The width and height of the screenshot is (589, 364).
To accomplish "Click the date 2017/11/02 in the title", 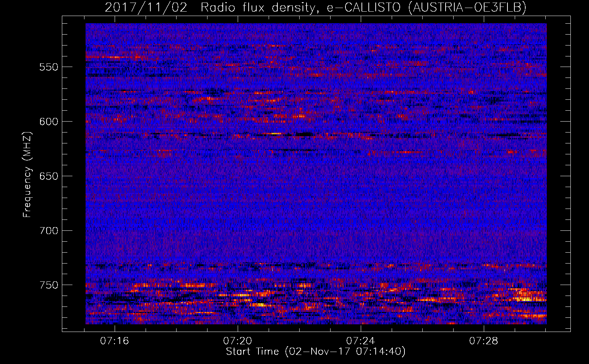I will click(x=146, y=7).
